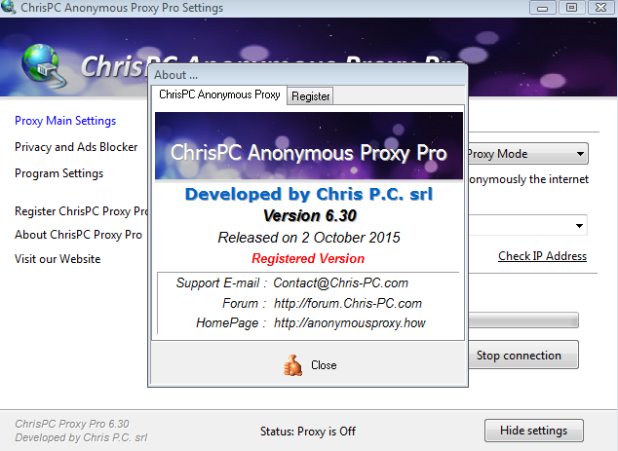Open Program Settings section
618x451 pixels.
pyautogui.click(x=59, y=173)
